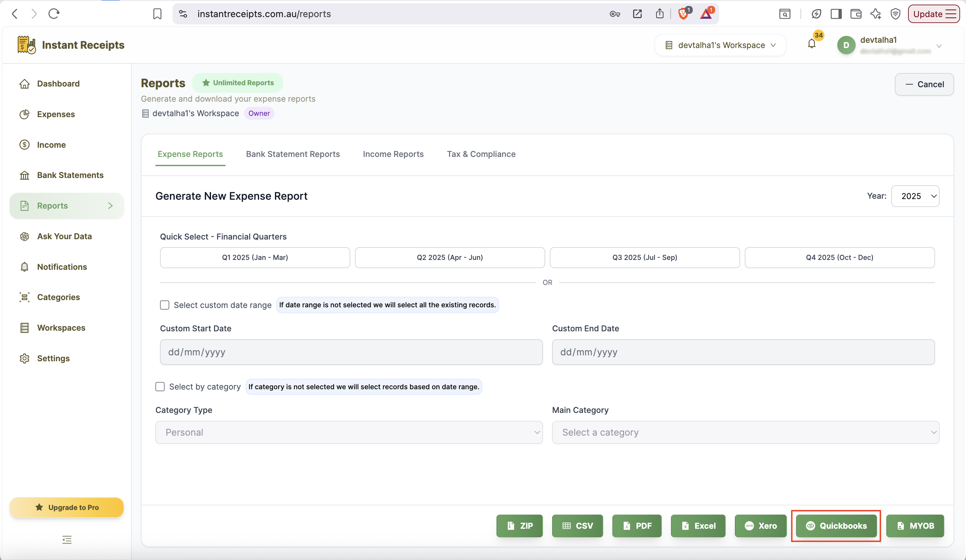Click the Bank Statements building icon
This screenshot has width=966, height=560.
pos(25,175)
